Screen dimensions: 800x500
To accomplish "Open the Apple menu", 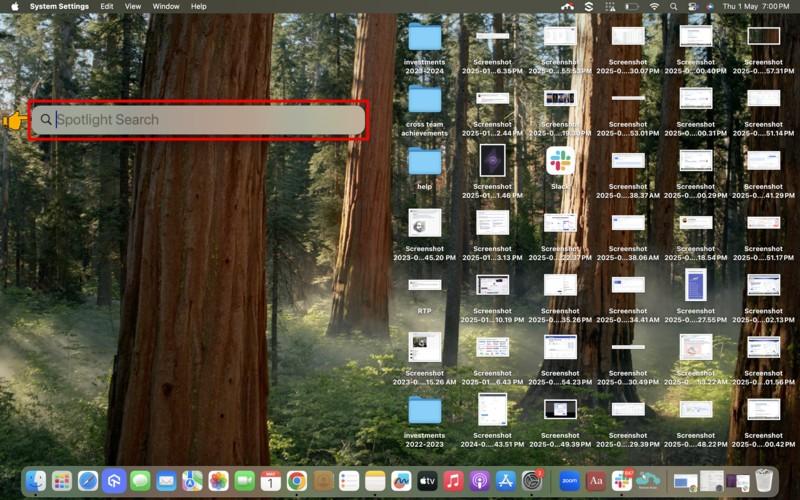I will pos(15,7).
